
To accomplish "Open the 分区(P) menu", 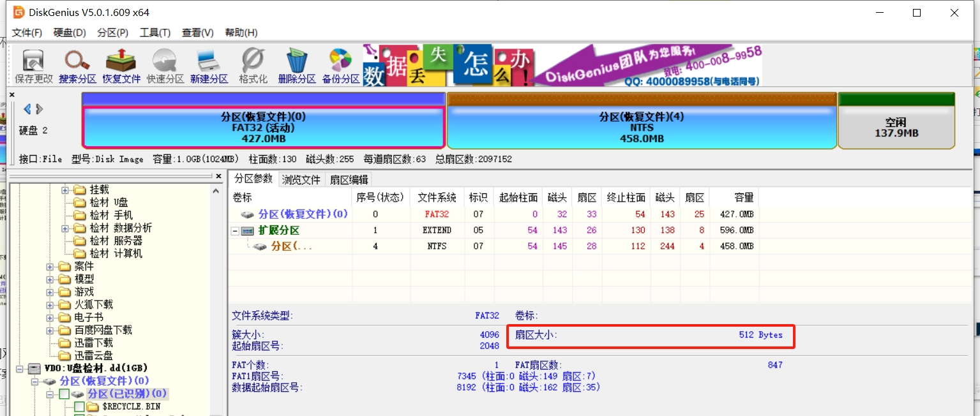I will (112, 33).
